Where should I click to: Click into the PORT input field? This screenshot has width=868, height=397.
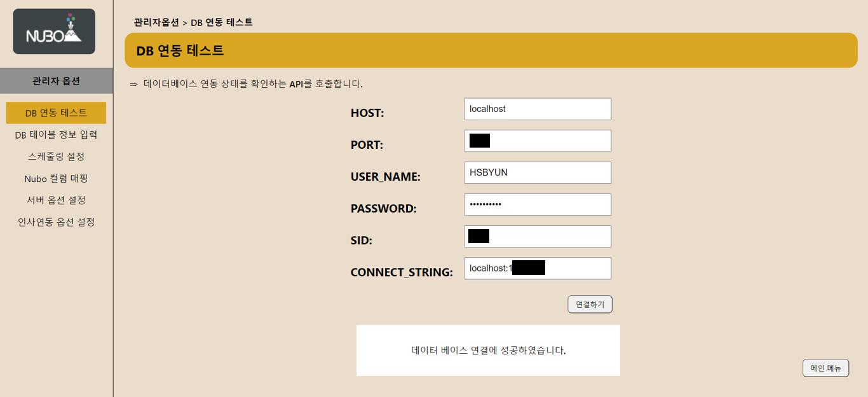coord(538,141)
